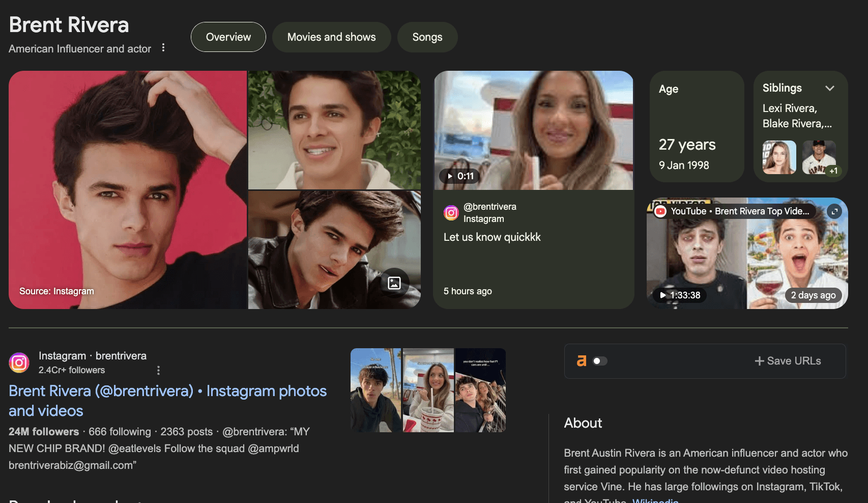The width and height of the screenshot is (868, 503).
Task: Open the In-N-Out cup Instagram thumbnail
Action: (428, 390)
